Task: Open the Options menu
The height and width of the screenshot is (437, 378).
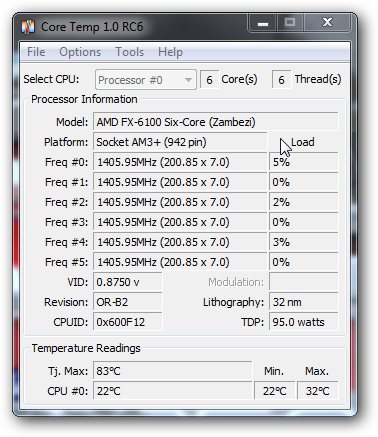Action: [80, 52]
